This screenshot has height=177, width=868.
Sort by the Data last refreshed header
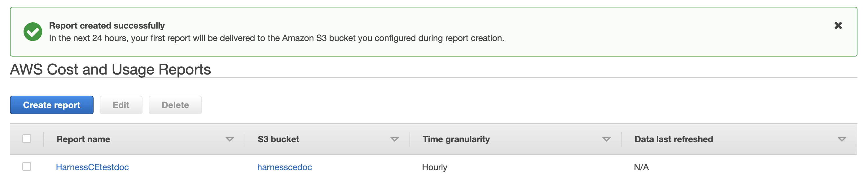pyautogui.click(x=673, y=139)
